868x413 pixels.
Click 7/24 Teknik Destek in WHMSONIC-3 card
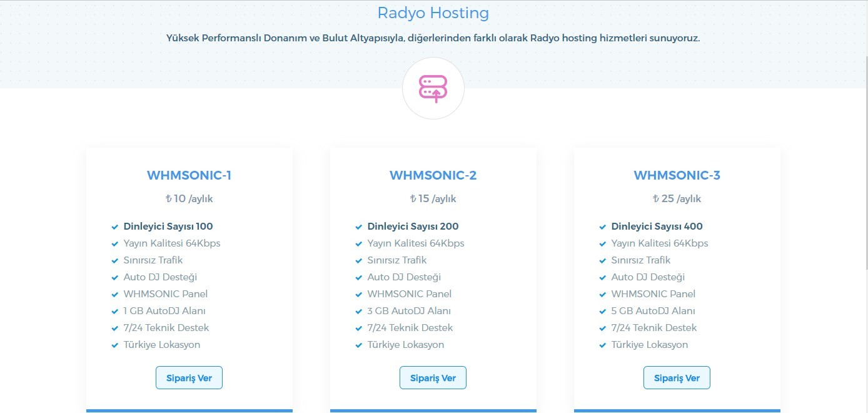[654, 328]
